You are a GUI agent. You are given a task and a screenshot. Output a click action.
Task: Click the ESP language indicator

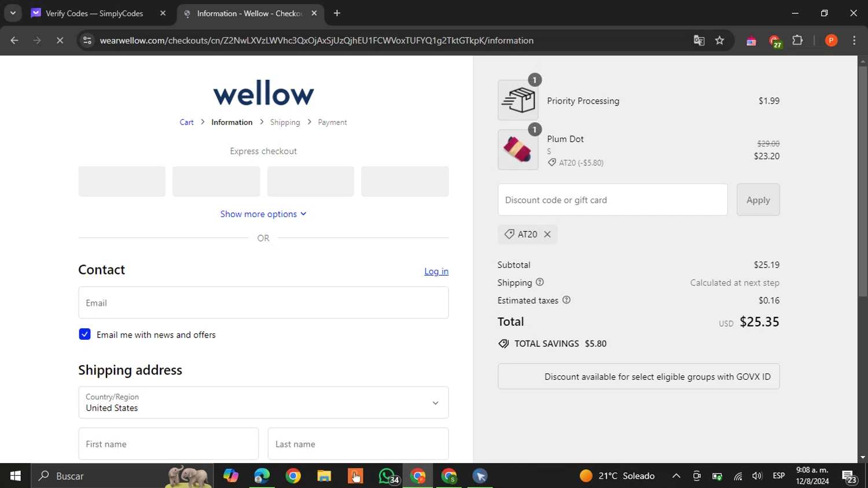[x=779, y=476]
